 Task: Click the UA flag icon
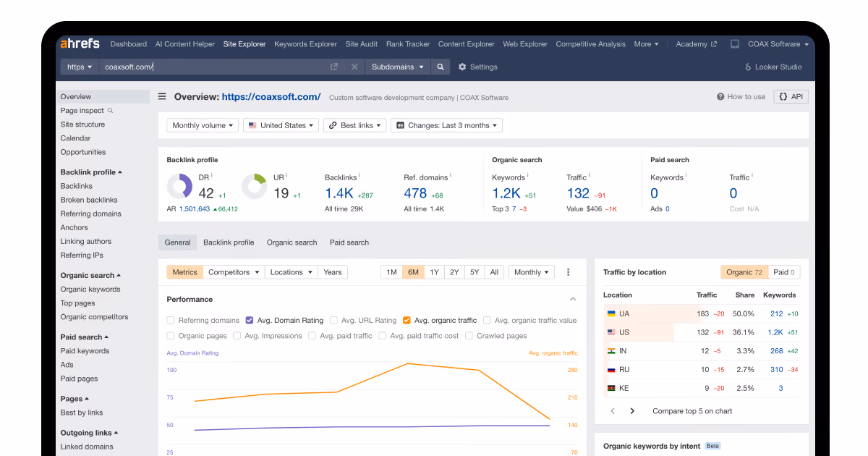(611, 314)
